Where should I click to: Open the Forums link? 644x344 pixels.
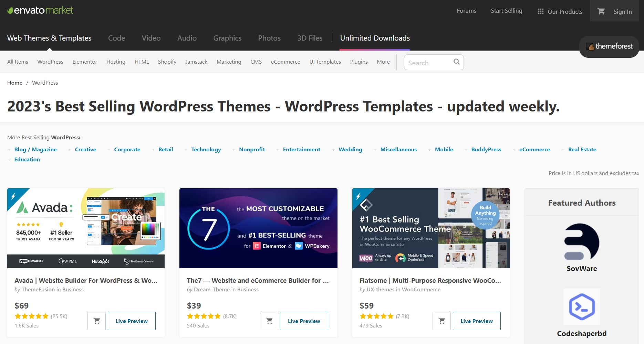click(x=467, y=11)
